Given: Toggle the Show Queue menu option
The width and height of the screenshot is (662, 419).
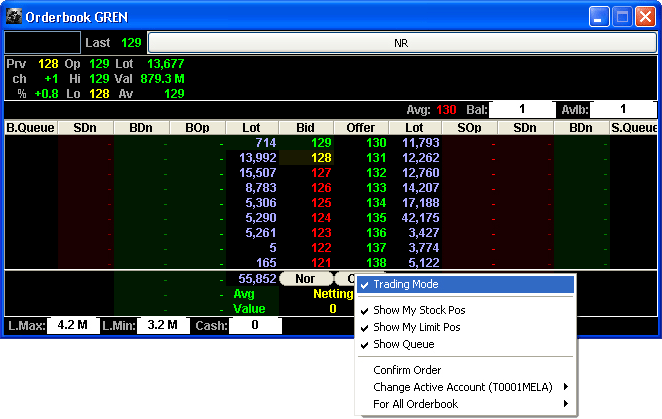Looking at the screenshot, I should [465, 344].
